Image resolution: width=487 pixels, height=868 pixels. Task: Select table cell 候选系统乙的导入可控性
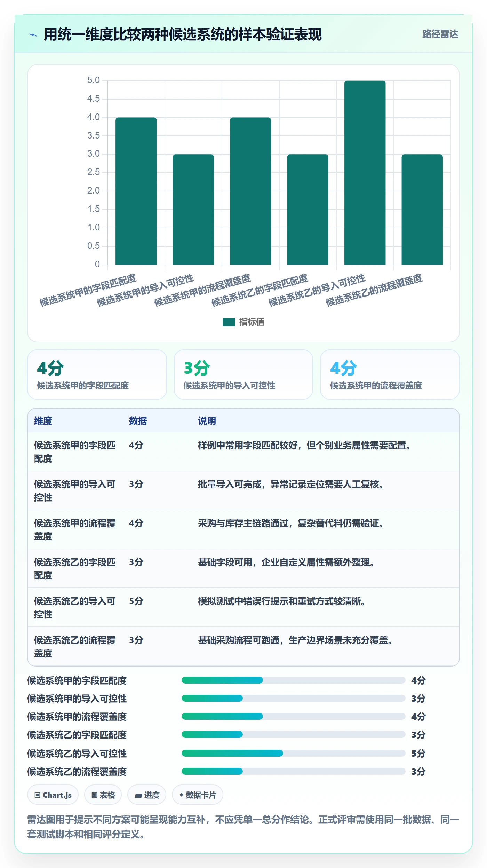pos(75,608)
